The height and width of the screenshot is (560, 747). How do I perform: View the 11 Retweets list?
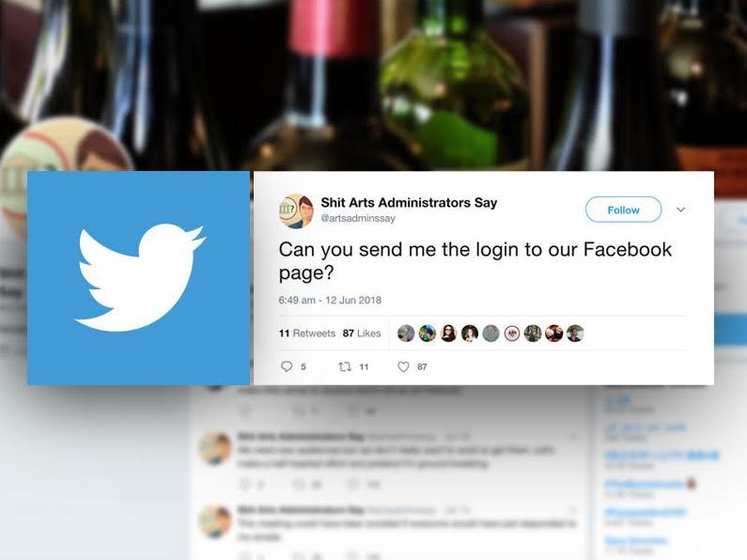307,334
